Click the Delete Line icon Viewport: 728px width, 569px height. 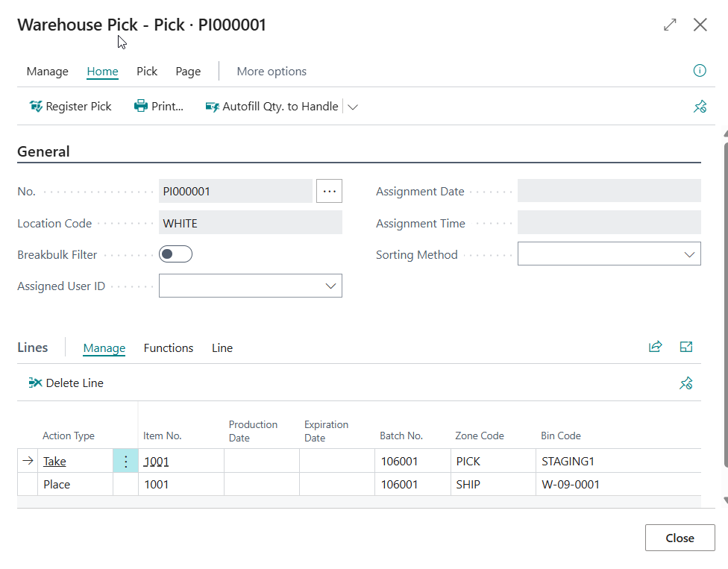[35, 383]
